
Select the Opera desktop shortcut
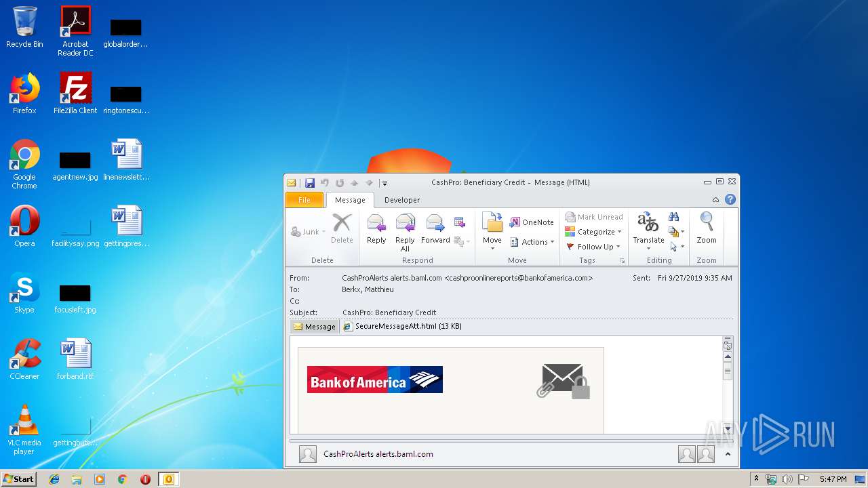(x=24, y=226)
